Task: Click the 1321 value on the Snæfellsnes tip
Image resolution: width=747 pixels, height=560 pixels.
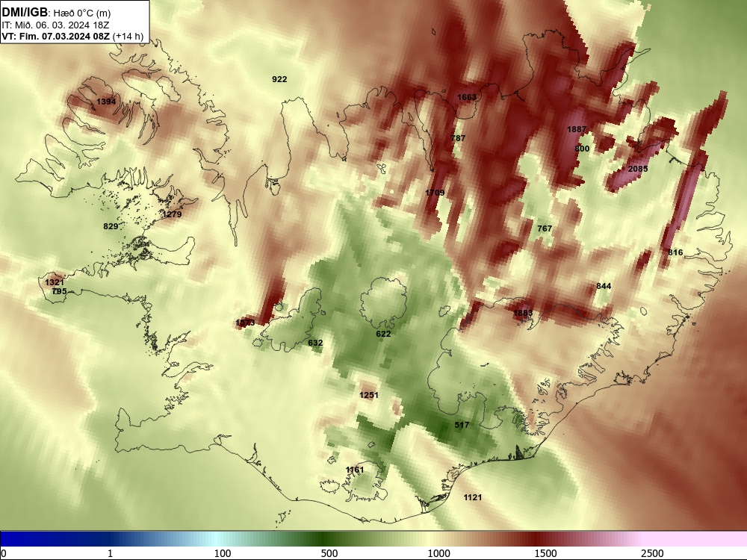Action: [54, 282]
